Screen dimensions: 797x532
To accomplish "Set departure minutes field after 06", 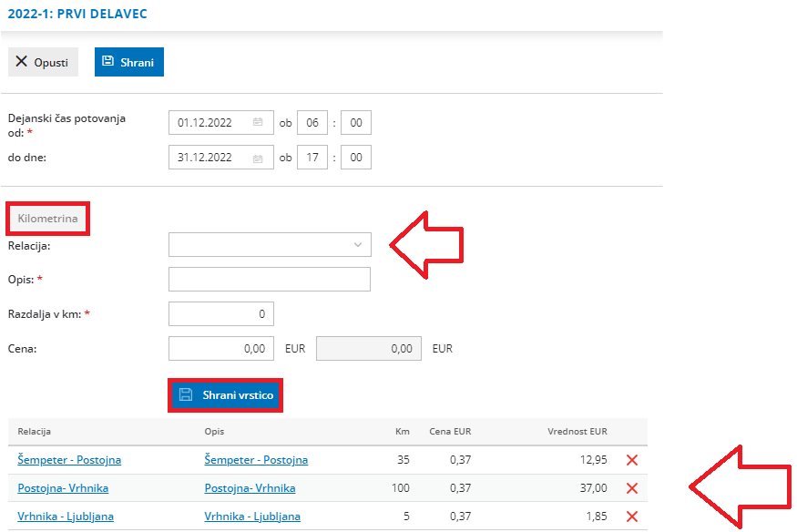I will pos(356,122).
